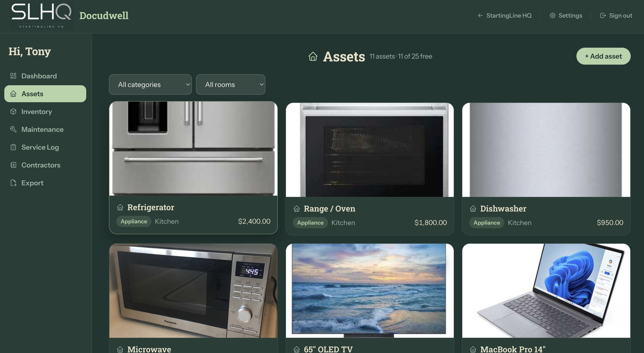Click the Range / Oven asset title
644x353 pixels.
pyautogui.click(x=330, y=209)
